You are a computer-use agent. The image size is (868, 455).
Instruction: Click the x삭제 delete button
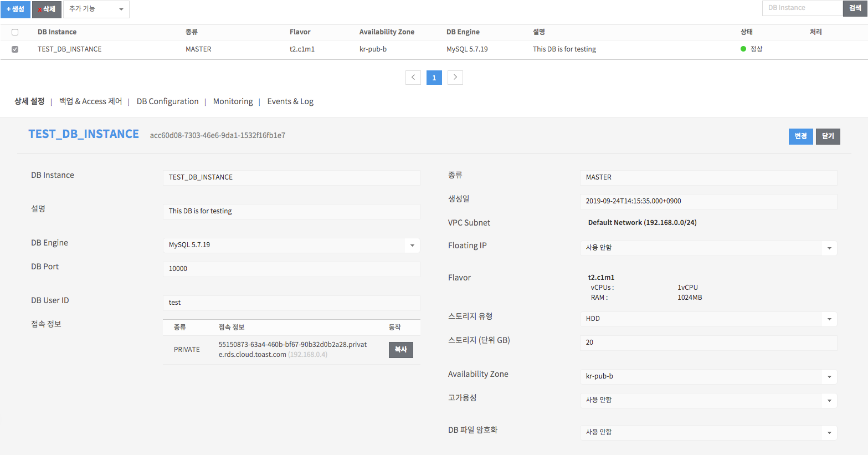pyautogui.click(x=47, y=9)
